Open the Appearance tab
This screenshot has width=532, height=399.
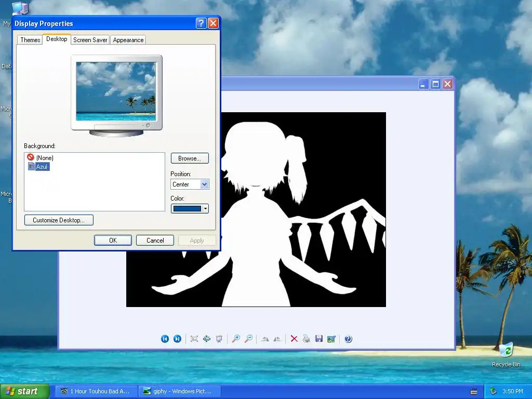coord(128,39)
